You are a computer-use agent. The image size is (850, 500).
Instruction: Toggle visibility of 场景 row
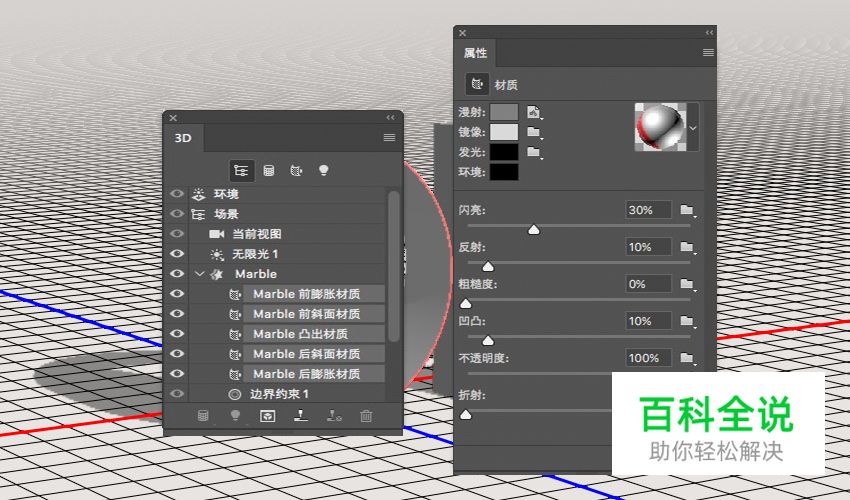(x=177, y=214)
